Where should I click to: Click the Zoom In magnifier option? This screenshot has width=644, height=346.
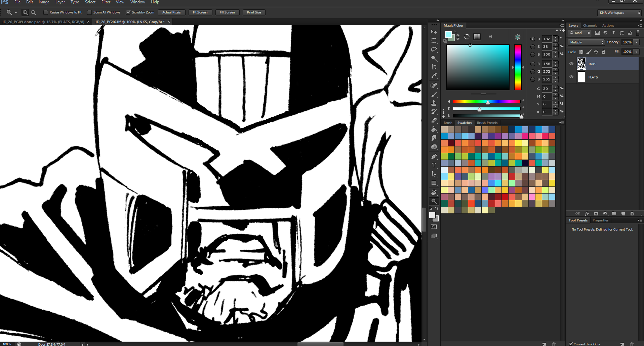point(25,12)
